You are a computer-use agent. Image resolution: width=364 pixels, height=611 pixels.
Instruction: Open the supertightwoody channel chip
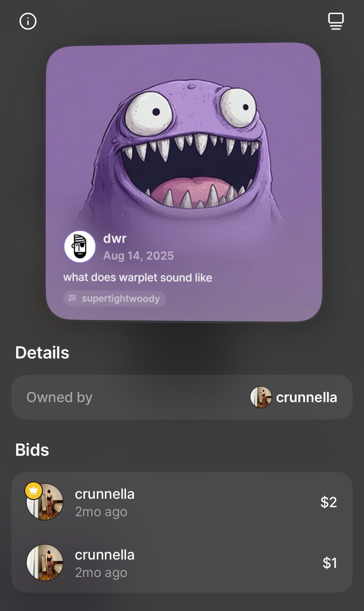click(115, 298)
